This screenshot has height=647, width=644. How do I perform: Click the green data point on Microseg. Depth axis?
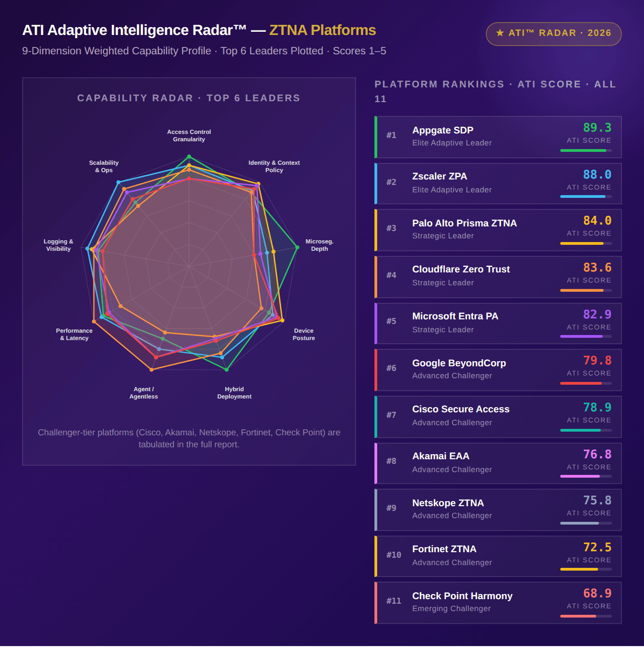297,248
